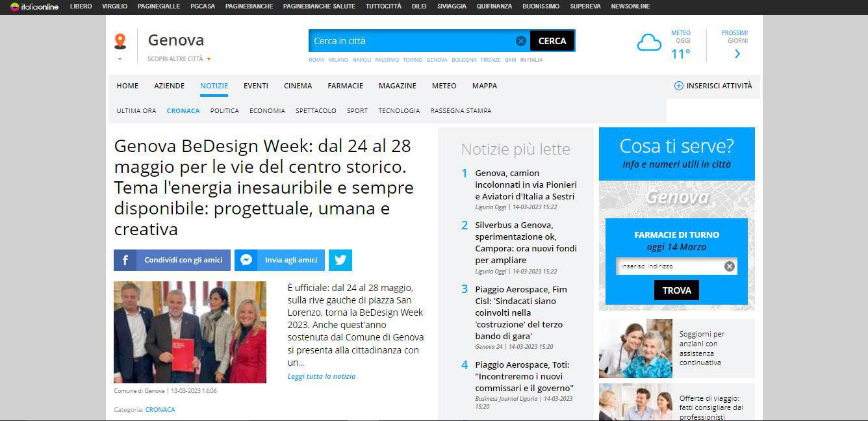This screenshot has width=868, height=421.
Task: Open next days forecast arrow
Action: [x=737, y=54]
